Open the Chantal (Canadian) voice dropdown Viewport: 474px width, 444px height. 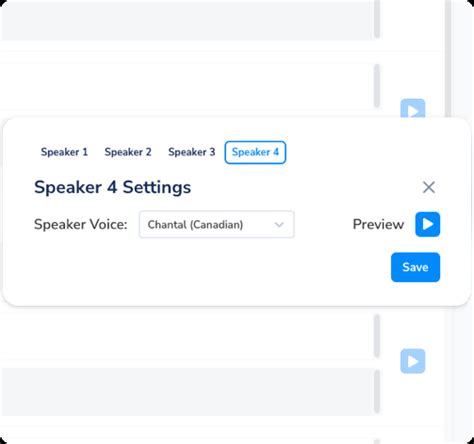point(216,224)
